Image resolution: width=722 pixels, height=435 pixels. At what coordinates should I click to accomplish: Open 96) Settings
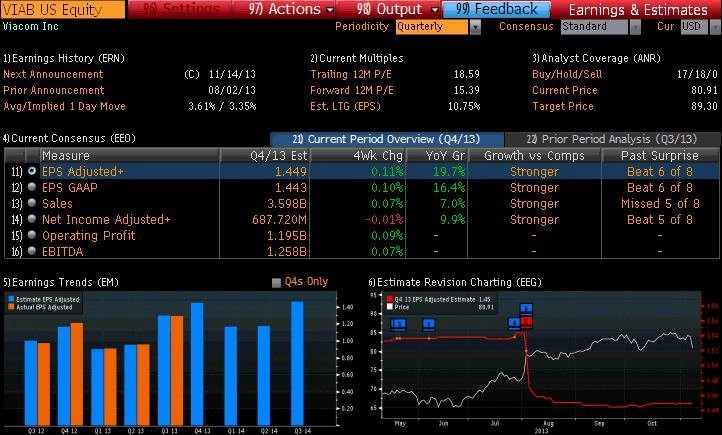[x=180, y=9]
